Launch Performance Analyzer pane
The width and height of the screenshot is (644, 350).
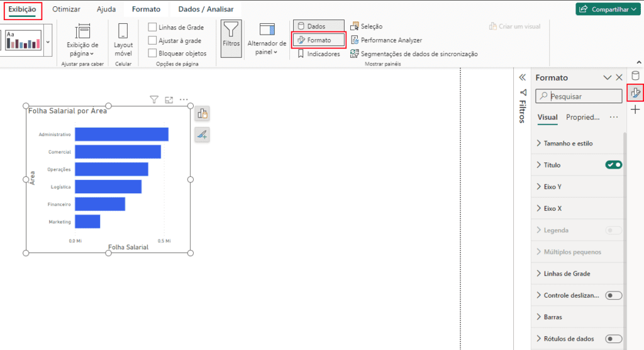click(x=387, y=40)
